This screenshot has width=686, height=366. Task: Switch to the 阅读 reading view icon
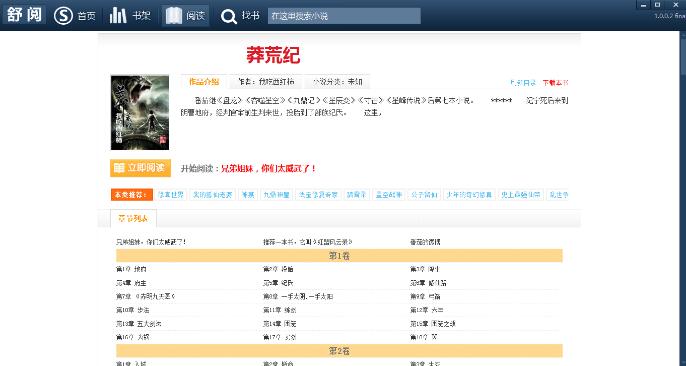[x=174, y=16]
